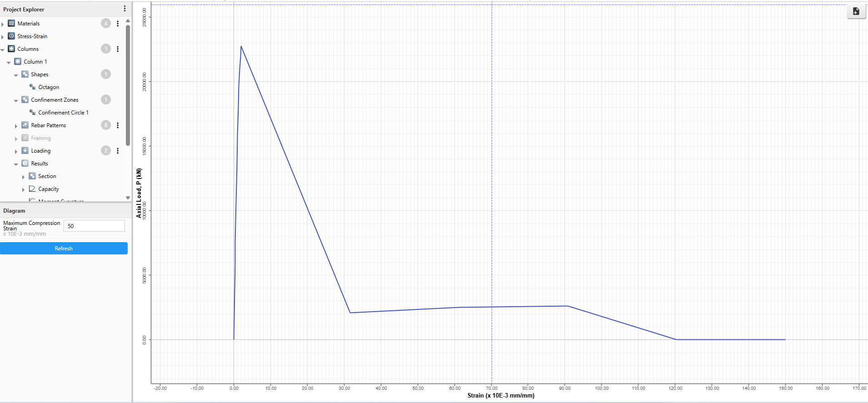Expand the Materials tree node
This screenshot has height=403, width=868.
point(3,24)
